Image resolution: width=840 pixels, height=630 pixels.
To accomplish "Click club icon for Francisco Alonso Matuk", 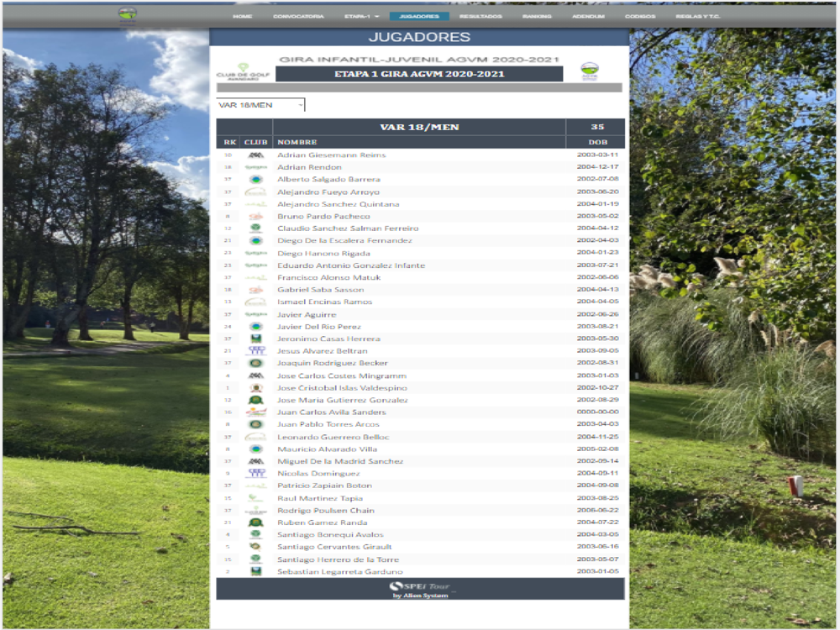I will [256, 277].
